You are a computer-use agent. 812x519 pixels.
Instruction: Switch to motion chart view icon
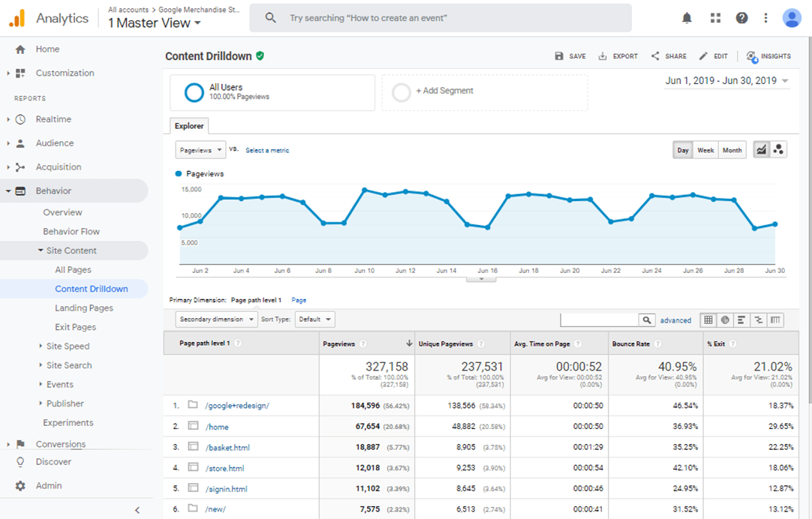(x=778, y=150)
